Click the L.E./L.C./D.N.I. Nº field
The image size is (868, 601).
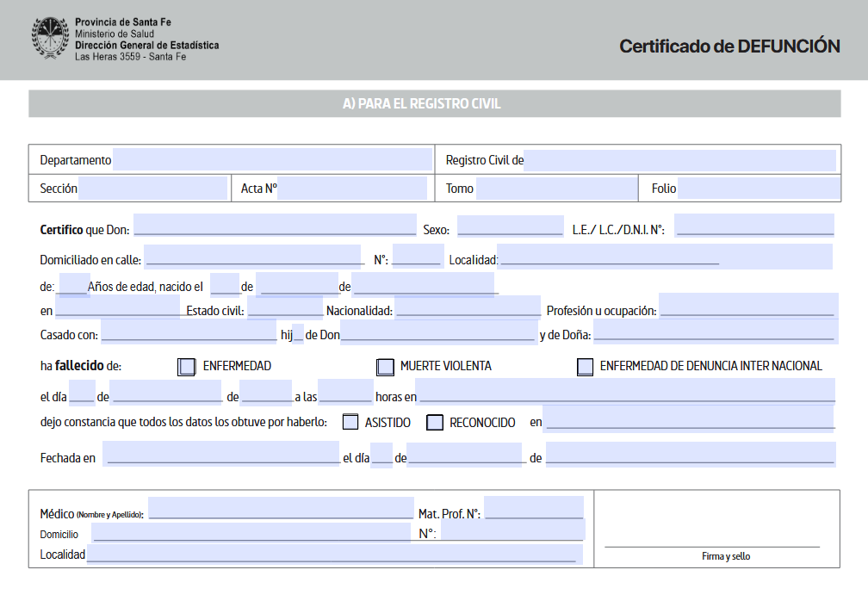tap(754, 226)
